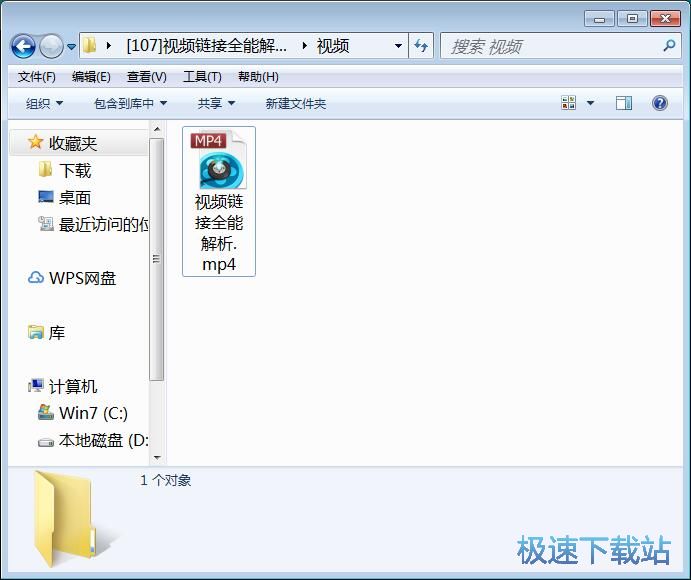This screenshot has width=691, height=580.
Task: Click the Win7 (C:) drive icon
Action: coord(45,412)
